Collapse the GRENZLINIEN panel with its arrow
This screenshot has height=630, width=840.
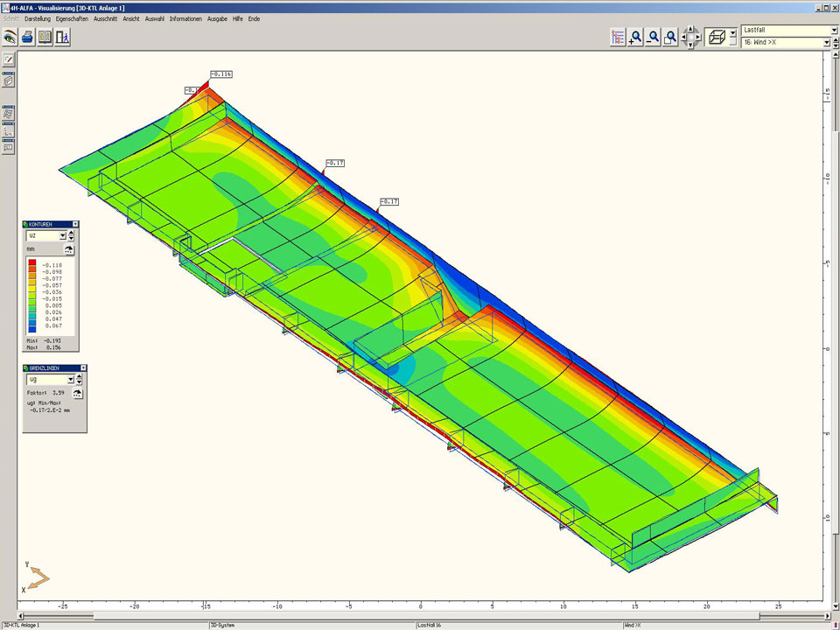click(83, 369)
